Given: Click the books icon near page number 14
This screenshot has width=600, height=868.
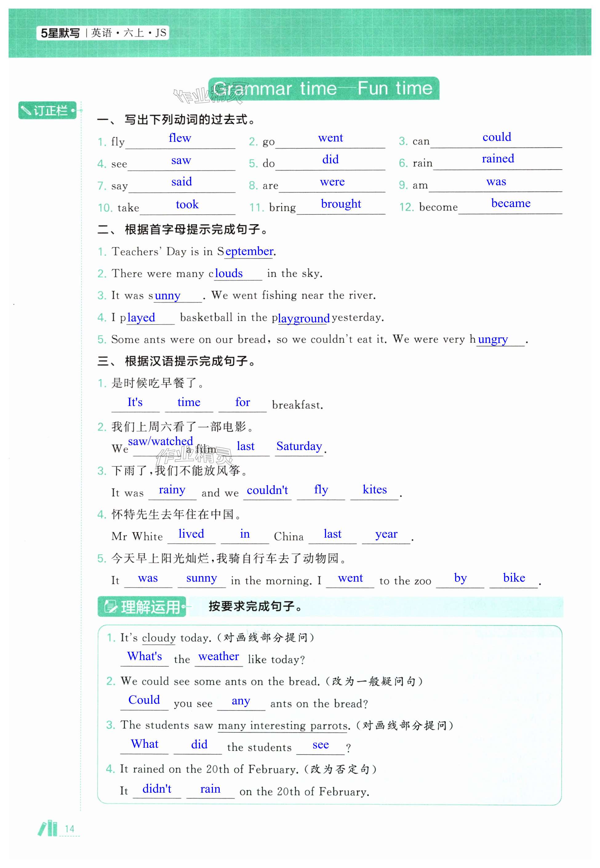Looking at the screenshot, I should click(x=48, y=828).
